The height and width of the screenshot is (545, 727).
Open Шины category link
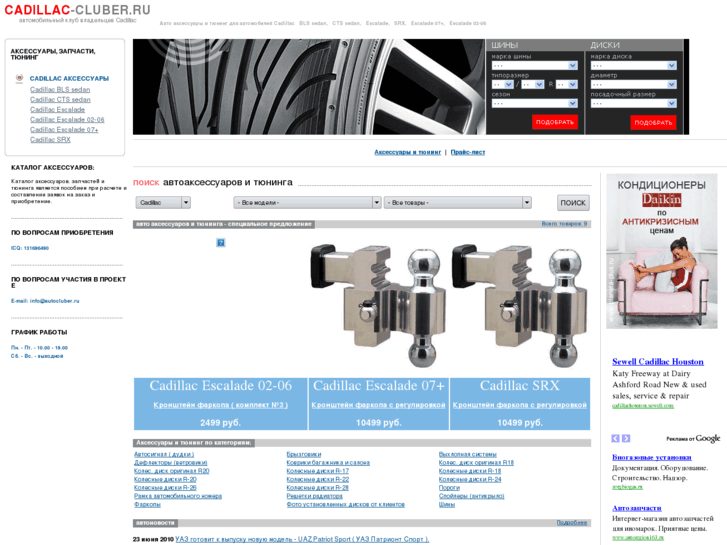pyautogui.click(x=446, y=505)
